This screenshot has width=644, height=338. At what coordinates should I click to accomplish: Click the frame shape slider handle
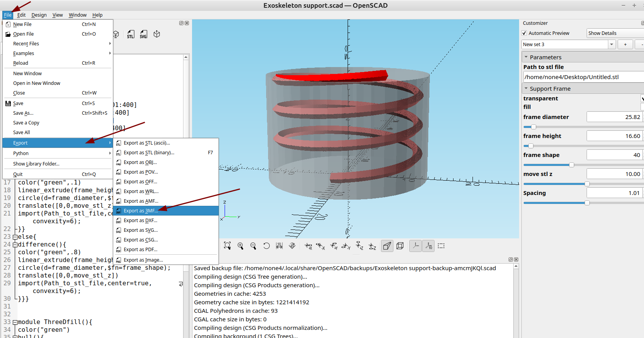pos(571,165)
